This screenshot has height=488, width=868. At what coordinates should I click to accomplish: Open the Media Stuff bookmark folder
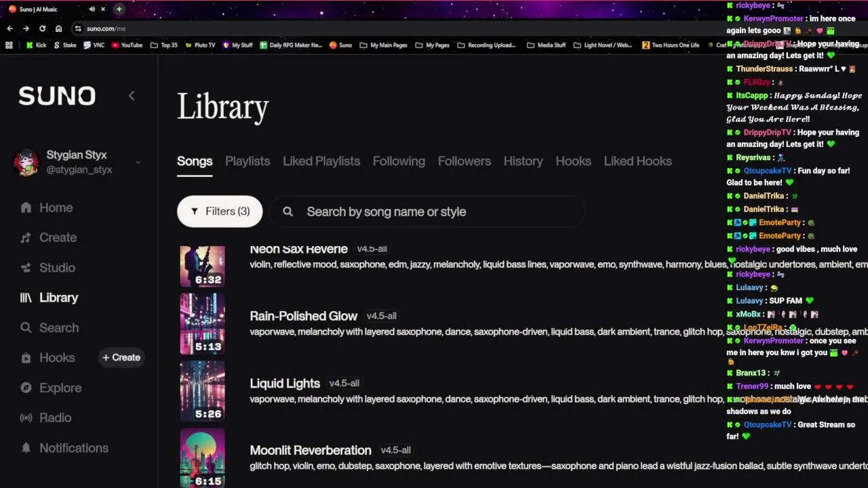546,45
